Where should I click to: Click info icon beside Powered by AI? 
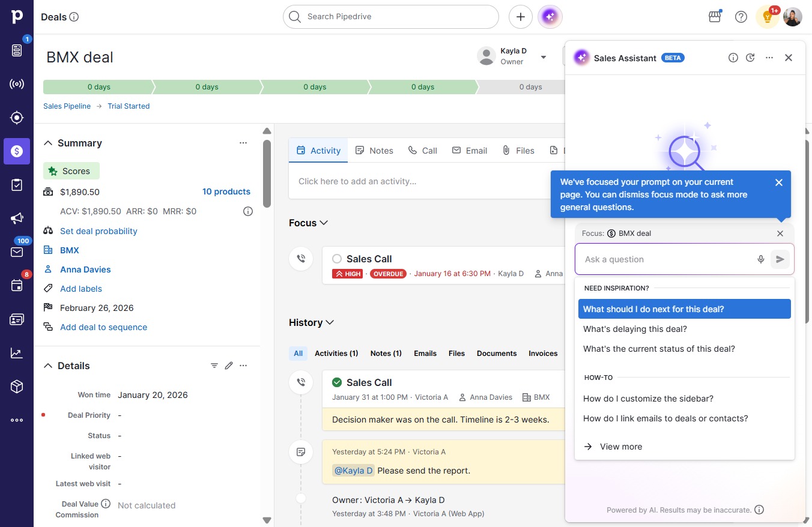click(759, 510)
